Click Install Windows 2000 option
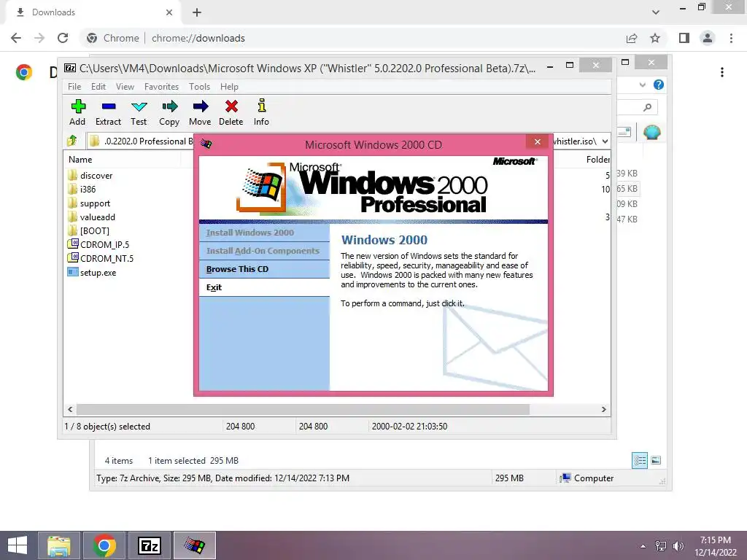The height and width of the screenshot is (560, 747). coord(264,233)
